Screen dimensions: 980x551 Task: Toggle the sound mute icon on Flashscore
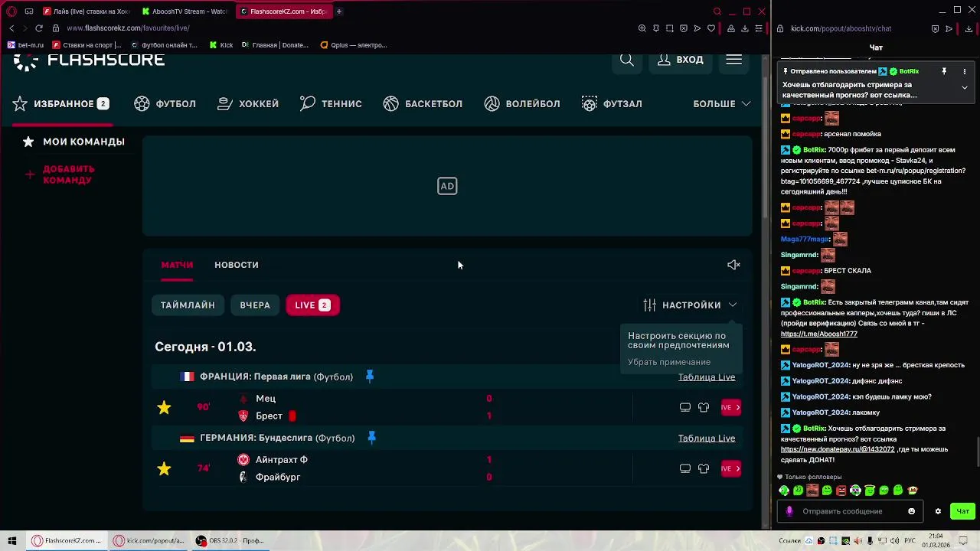[x=733, y=265]
